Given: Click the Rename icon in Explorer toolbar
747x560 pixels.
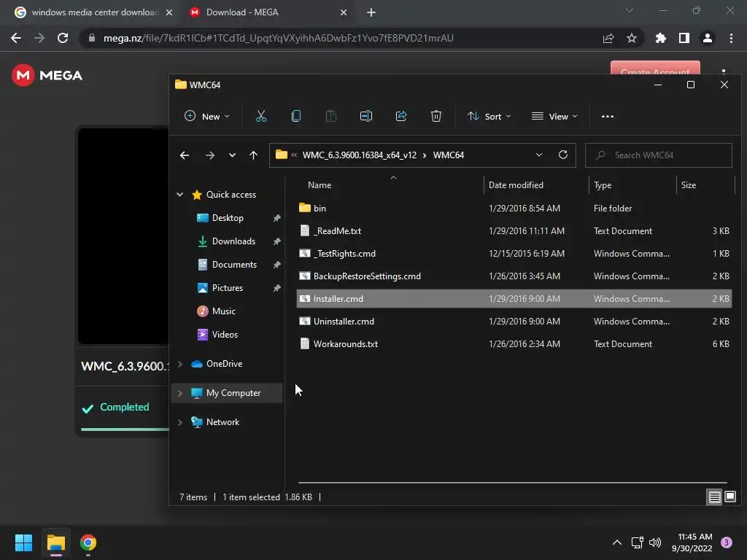Looking at the screenshot, I should click(x=366, y=116).
